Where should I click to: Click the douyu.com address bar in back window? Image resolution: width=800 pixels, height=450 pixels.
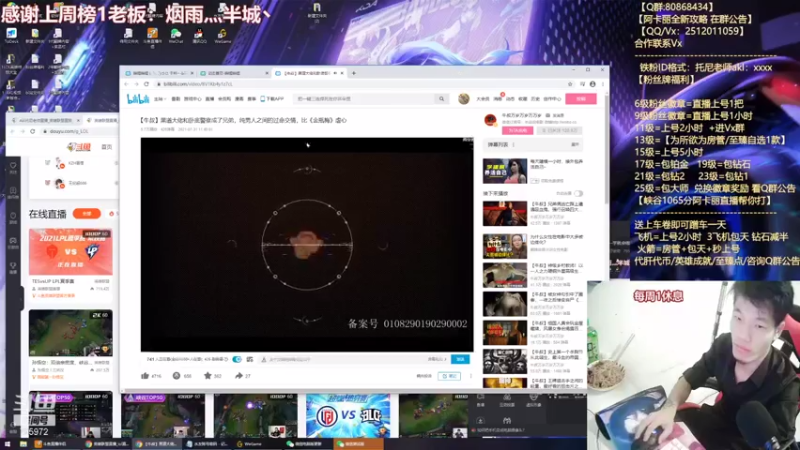[x=69, y=131]
